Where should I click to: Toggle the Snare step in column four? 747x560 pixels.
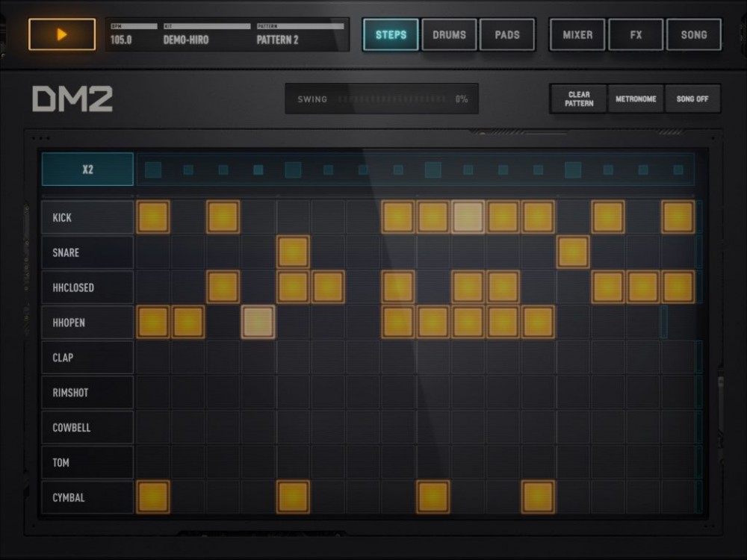pos(293,252)
